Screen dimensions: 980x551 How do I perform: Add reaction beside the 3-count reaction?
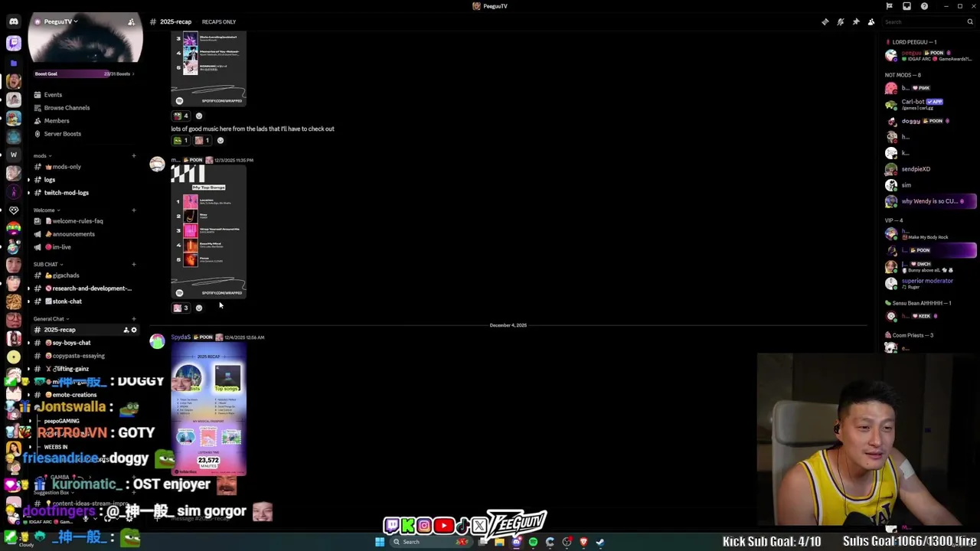click(199, 308)
